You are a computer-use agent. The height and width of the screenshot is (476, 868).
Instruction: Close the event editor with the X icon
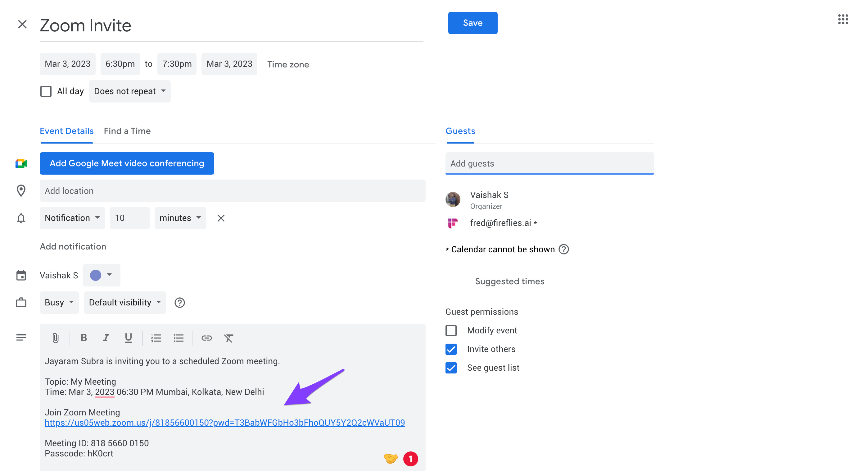pos(22,24)
